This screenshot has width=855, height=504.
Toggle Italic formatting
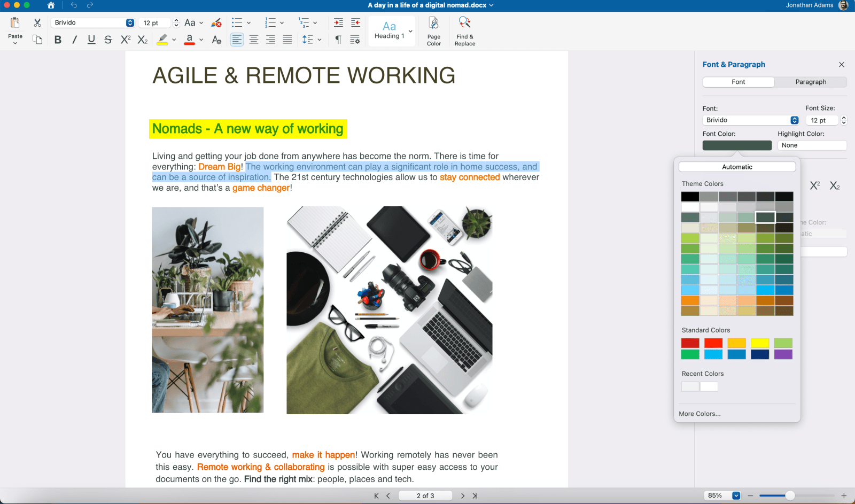tap(74, 40)
